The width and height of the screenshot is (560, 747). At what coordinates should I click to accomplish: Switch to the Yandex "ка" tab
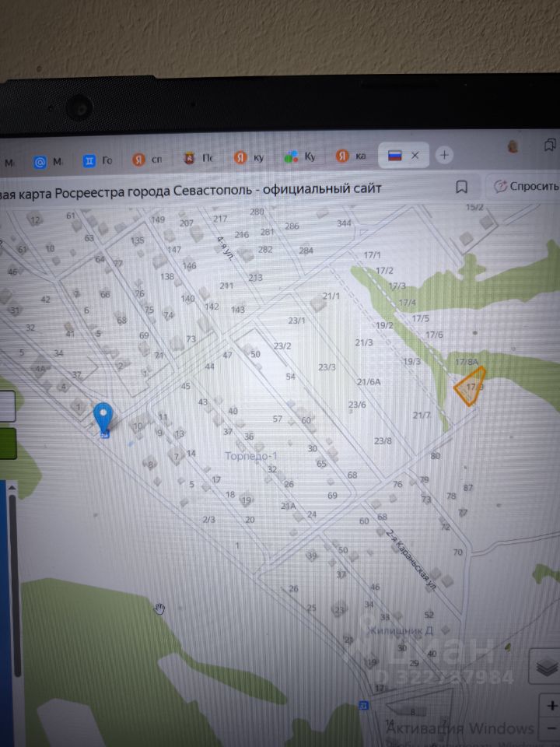click(x=352, y=156)
